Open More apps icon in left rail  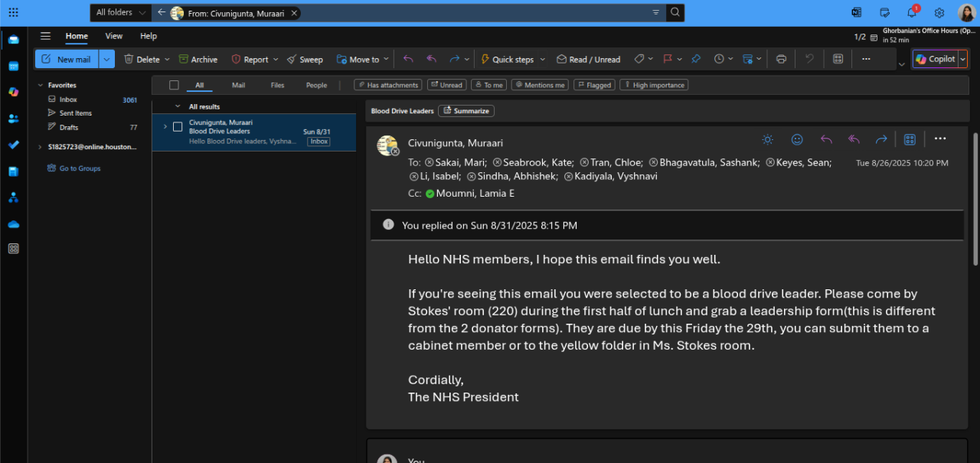(x=13, y=249)
